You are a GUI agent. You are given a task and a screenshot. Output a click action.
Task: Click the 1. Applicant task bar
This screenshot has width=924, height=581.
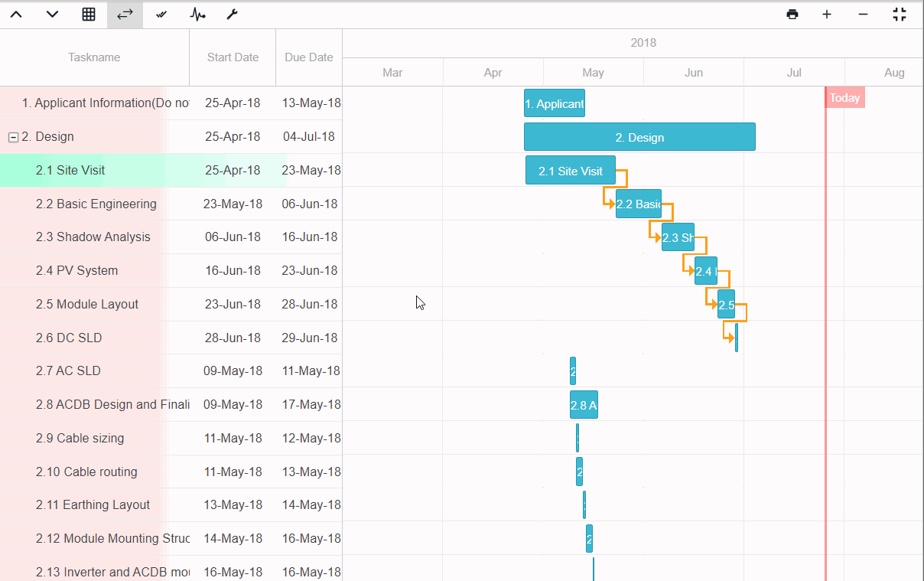click(554, 102)
